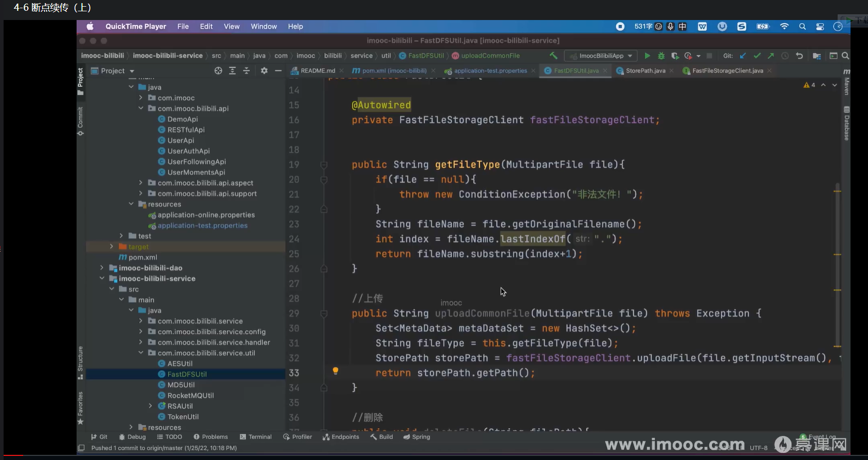Image resolution: width=868 pixels, height=460 pixels.
Task: Run ImoocBilibiliApp with the green play icon
Action: click(647, 56)
